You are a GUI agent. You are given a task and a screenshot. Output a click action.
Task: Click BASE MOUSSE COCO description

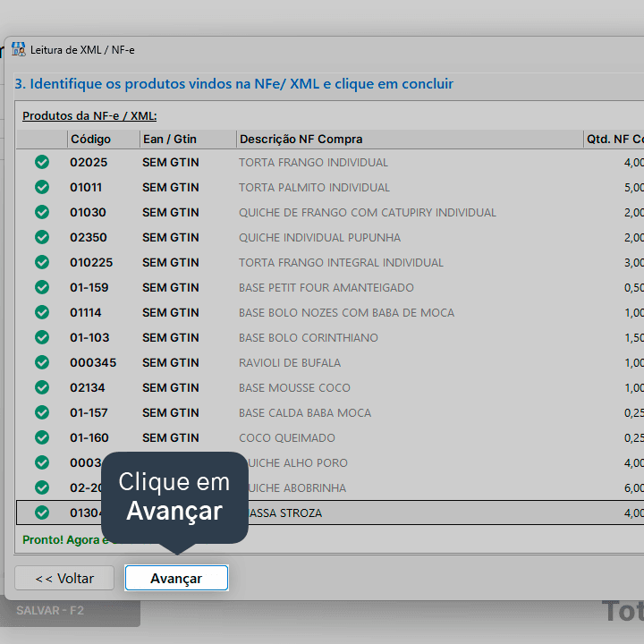click(x=294, y=387)
